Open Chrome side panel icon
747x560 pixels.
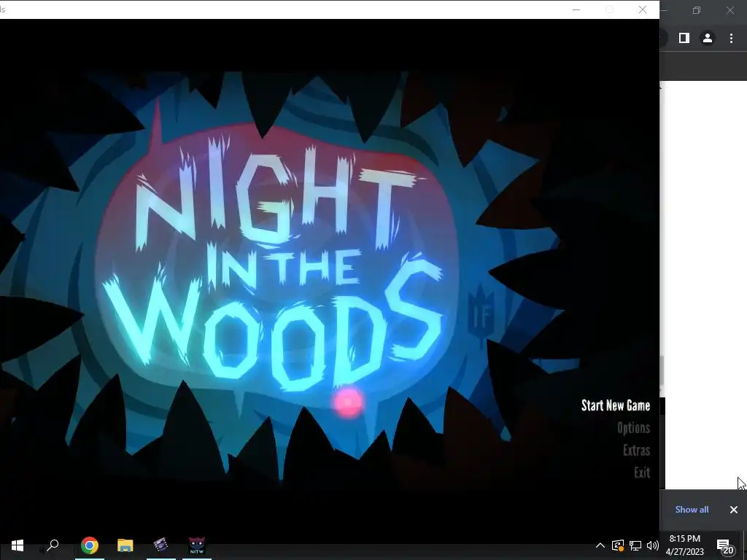(x=684, y=38)
